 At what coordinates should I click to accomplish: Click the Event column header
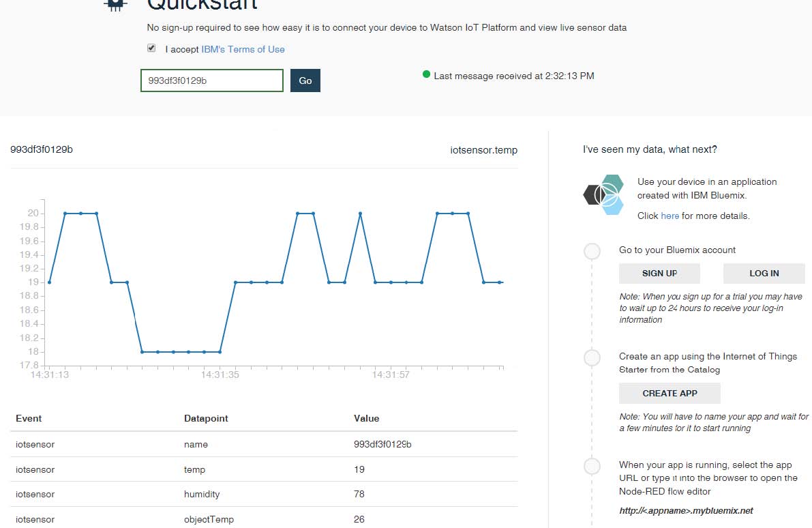pos(29,418)
